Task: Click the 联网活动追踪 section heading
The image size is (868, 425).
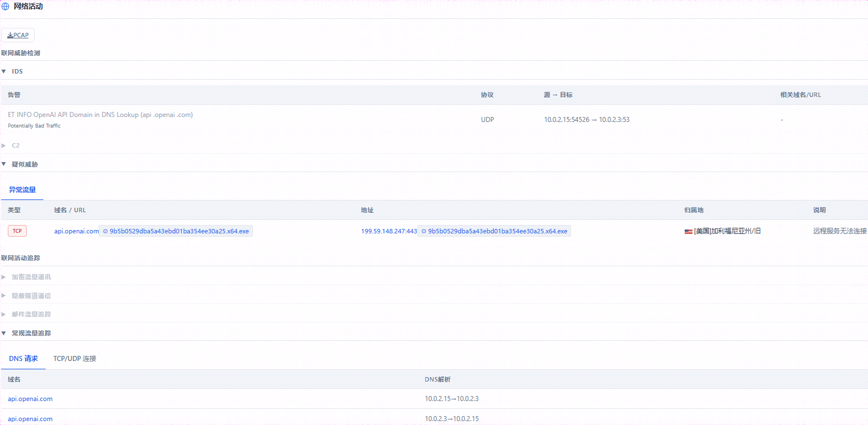Action: coord(21,258)
